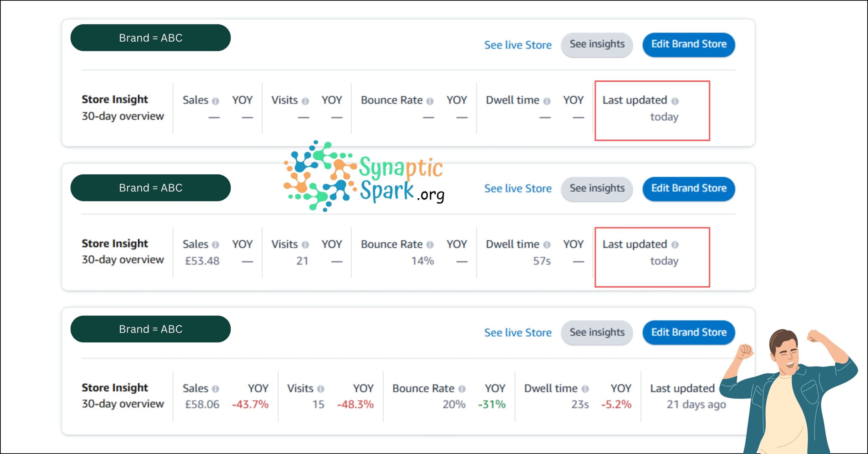The width and height of the screenshot is (868, 454).
Task: Click Dwell time info icon in top card
Action: tap(547, 101)
